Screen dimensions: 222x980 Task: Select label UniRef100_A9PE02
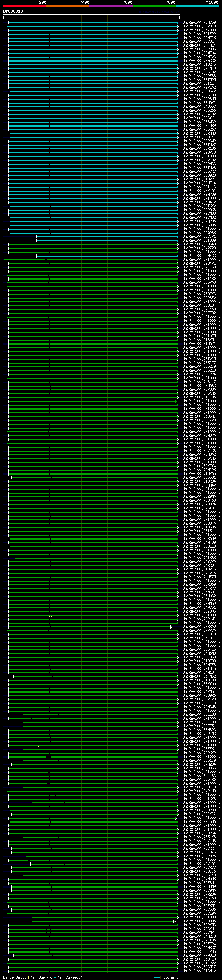click(x=199, y=87)
